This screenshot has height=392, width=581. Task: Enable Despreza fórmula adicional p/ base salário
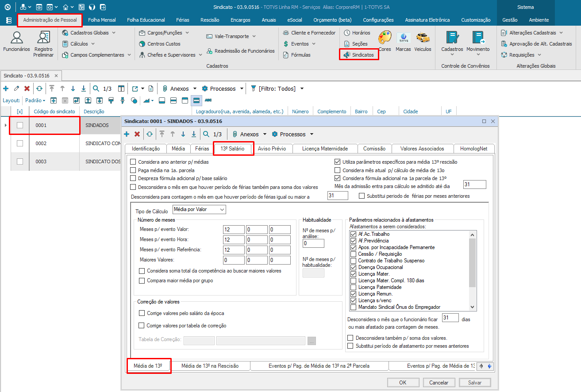click(x=133, y=178)
